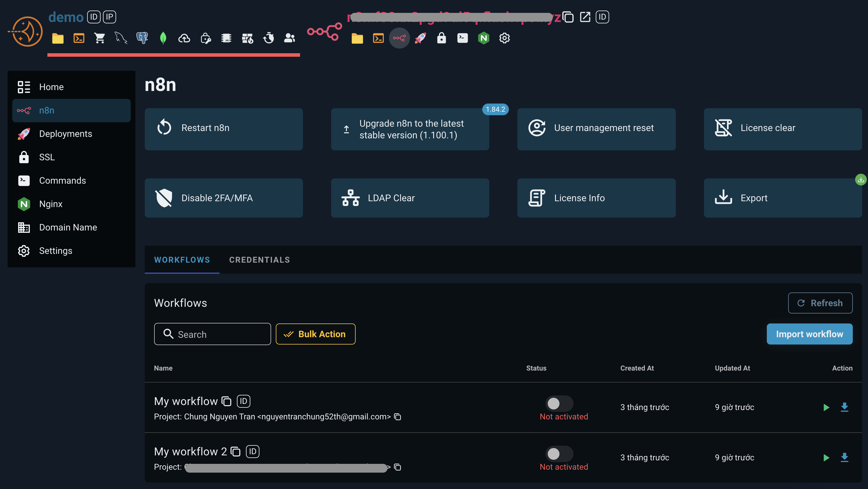Open the Nginx sidebar section
The width and height of the screenshot is (868, 489).
click(51, 204)
